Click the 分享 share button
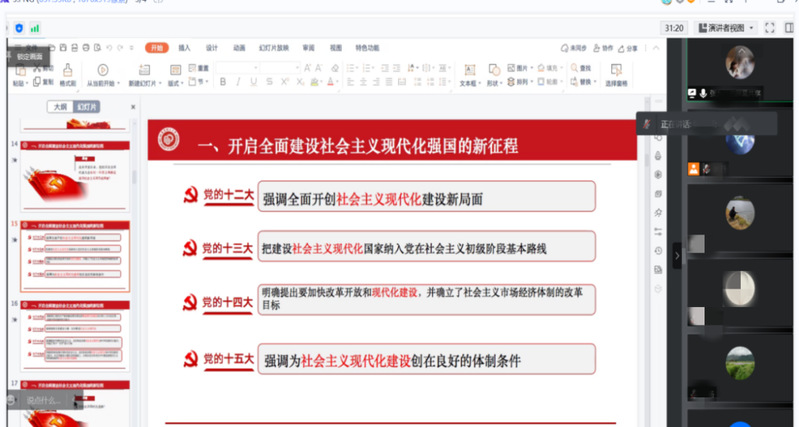 click(x=632, y=47)
